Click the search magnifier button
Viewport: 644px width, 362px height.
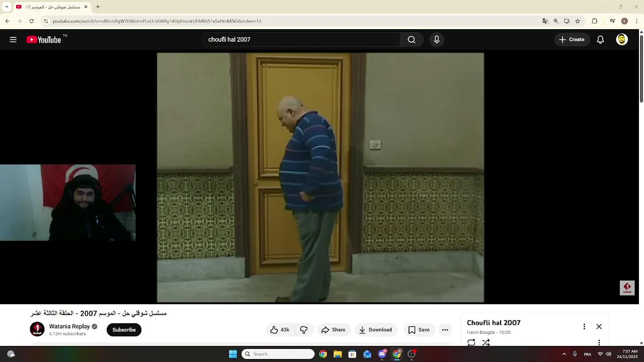(412, 40)
